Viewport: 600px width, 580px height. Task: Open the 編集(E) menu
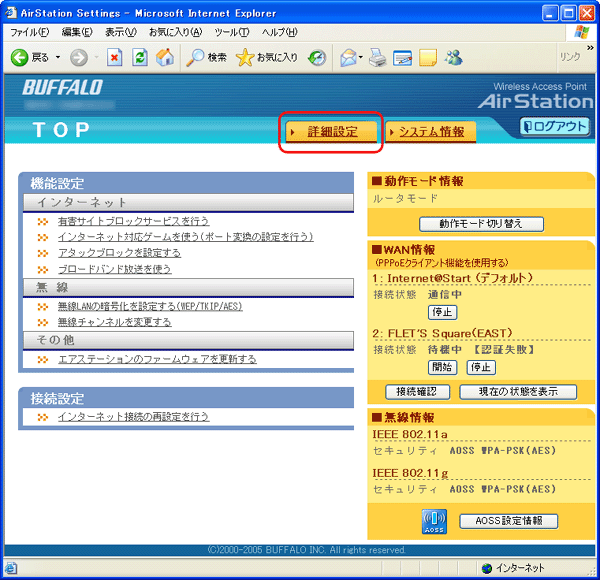coord(77,32)
